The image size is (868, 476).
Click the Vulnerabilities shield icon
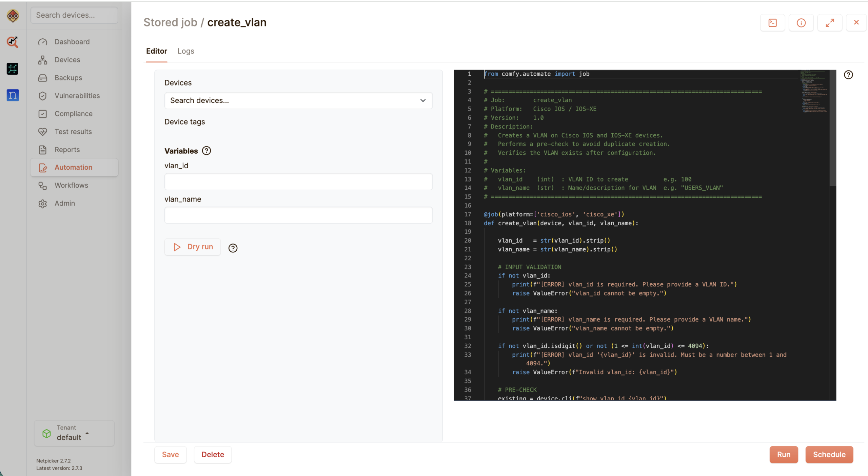pos(43,96)
